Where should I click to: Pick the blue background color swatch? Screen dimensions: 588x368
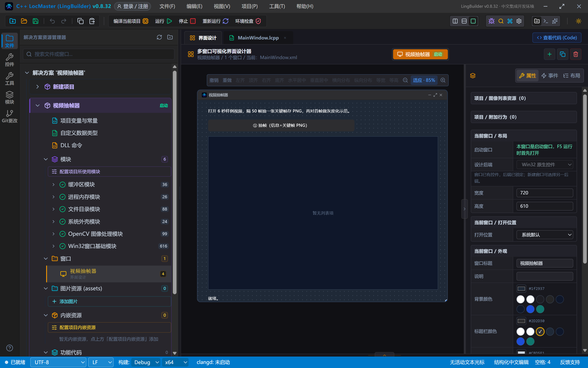coord(530,309)
